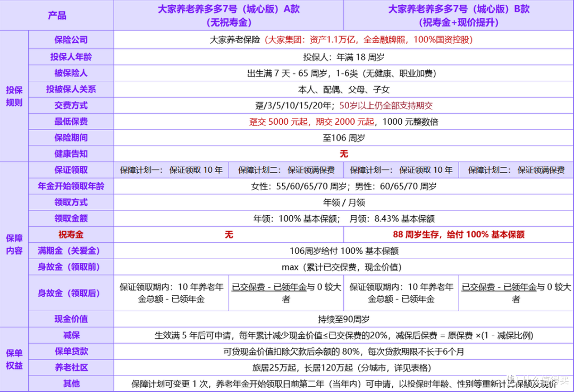Image resolution: width=574 pixels, height=392 pixels.
Task: Click the 保证领取 row label
Action: (71, 170)
